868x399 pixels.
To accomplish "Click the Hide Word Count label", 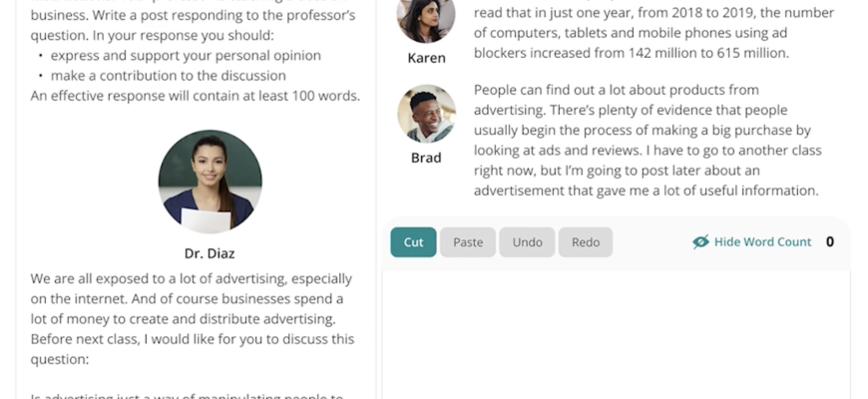I will (762, 242).
